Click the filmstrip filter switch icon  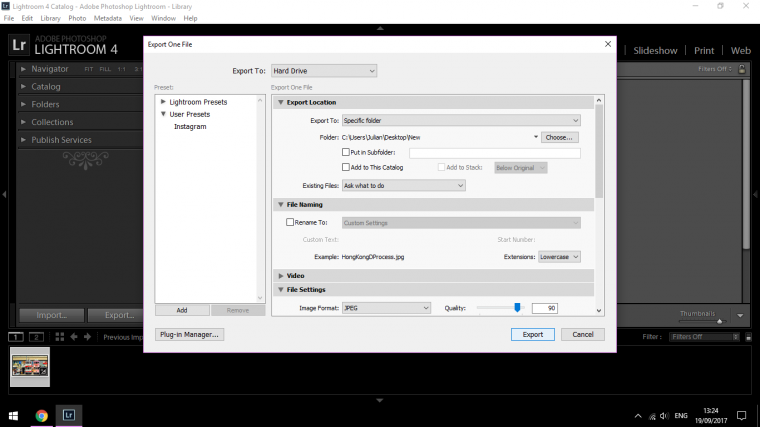coord(748,337)
